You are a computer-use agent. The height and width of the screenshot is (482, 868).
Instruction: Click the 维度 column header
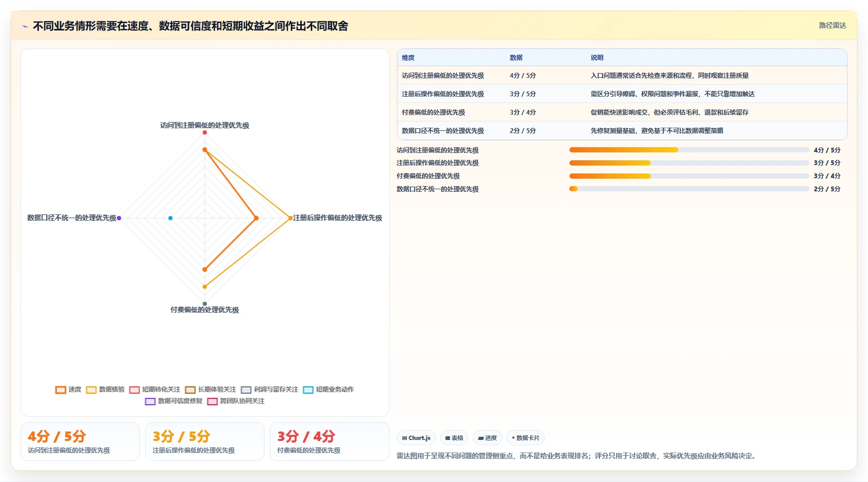coord(408,58)
